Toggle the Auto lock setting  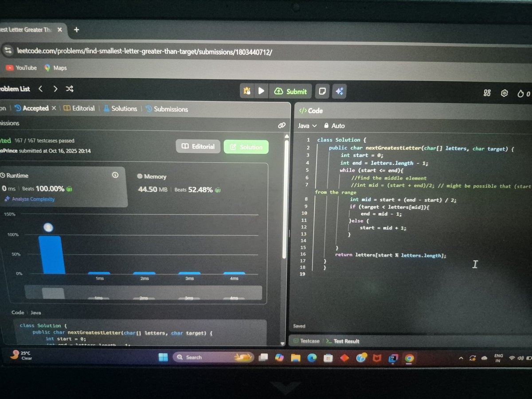334,126
